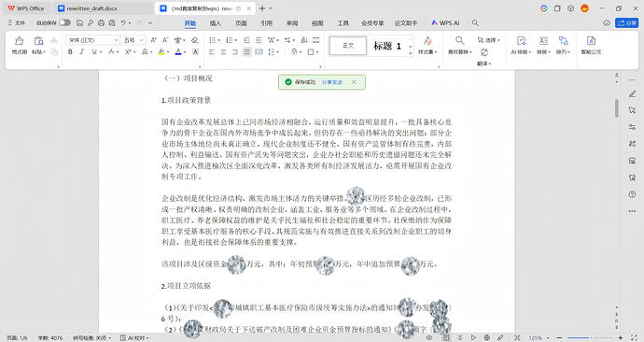Image resolution: width=644 pixels, height=342 pixels.
Task: Toggle character border A button
Action: click(195, 51)
